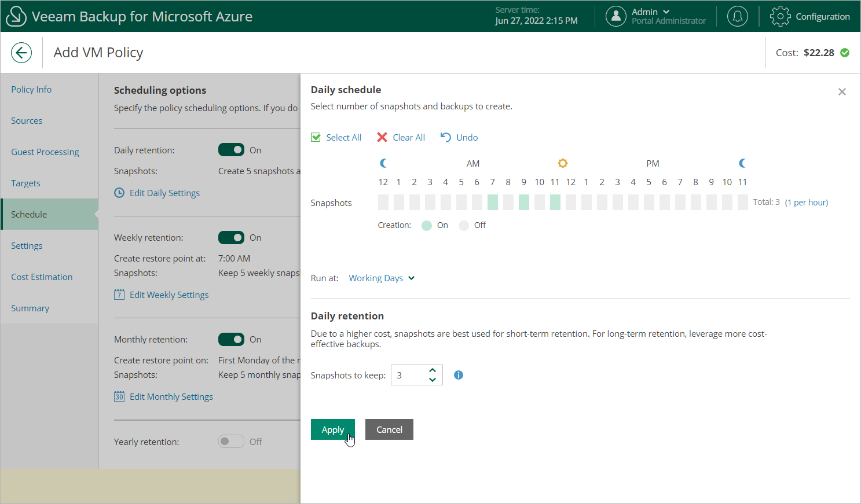Switch to the Guest Processing step
861x504 pixels.
pyautogui.click(x=45, y=152)
